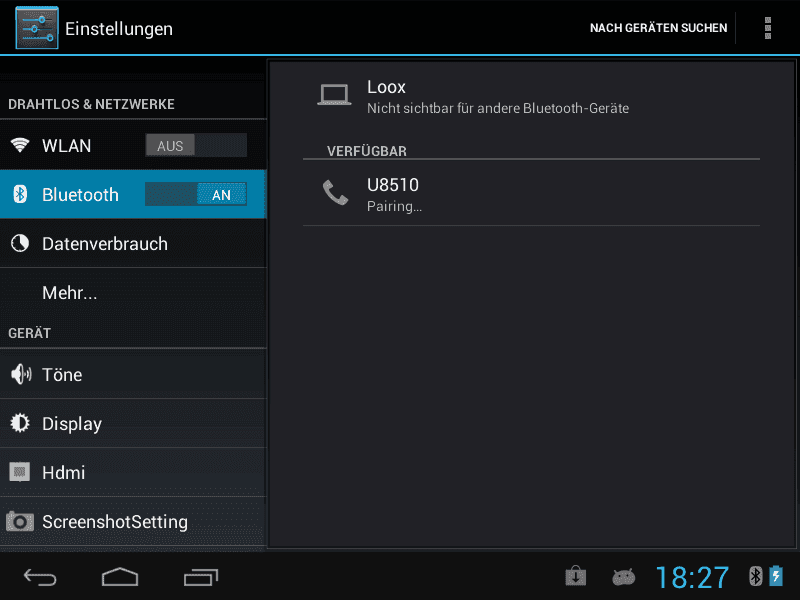The height and width of the screenshot is (600, 800).
Task: Open Mehr... network settings
Action: (x=133, y=292)
